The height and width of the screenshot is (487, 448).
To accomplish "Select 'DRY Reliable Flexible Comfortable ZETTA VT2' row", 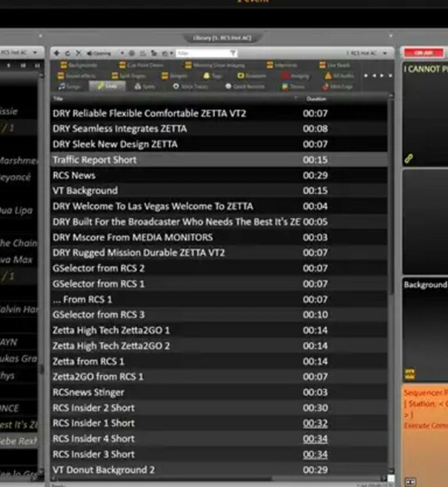I will click(x=219, y=114).
